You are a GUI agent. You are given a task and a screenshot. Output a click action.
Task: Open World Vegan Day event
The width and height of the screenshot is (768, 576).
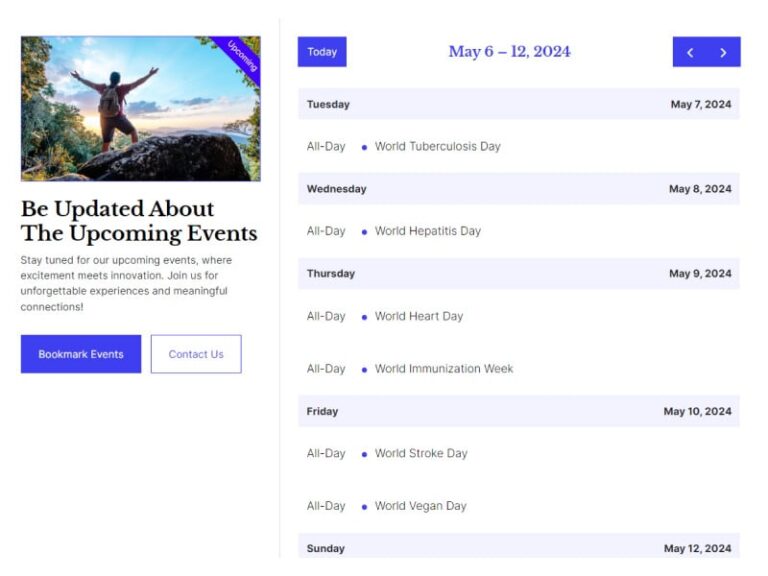pos(420,506)
